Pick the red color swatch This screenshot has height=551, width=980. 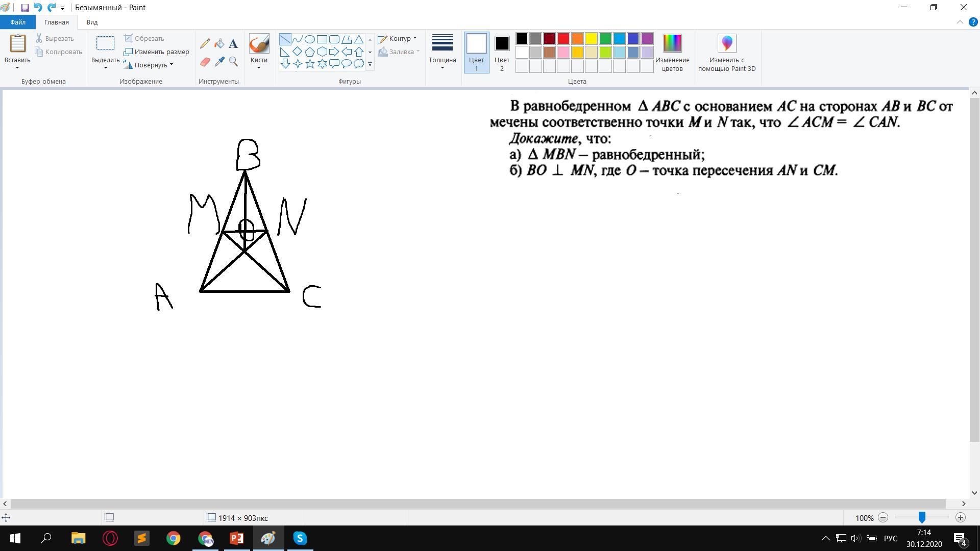point(563,39)
